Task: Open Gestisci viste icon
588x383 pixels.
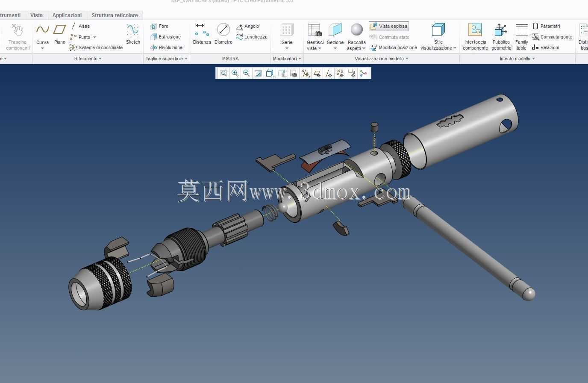Action: (315, 30)
